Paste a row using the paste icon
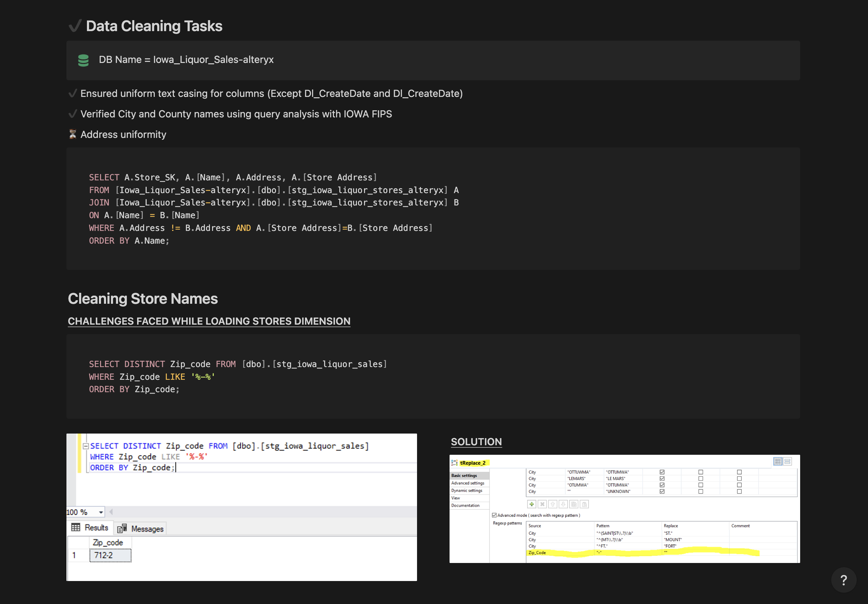The width and height of the screenshot is (868, 604). point(585,505)
